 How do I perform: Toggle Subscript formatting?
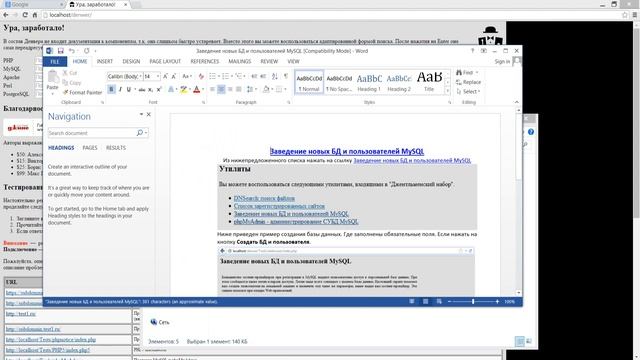coord(150,89)
